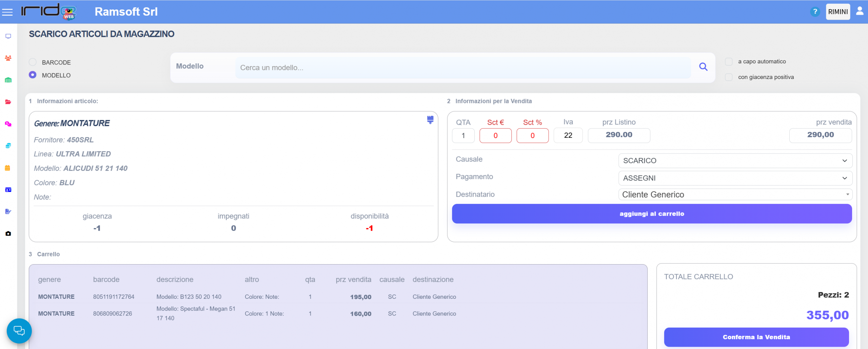Click the 'Cerca un modello' search field
The height and width of the screenshot is (349, 868).
coord(463,67)
